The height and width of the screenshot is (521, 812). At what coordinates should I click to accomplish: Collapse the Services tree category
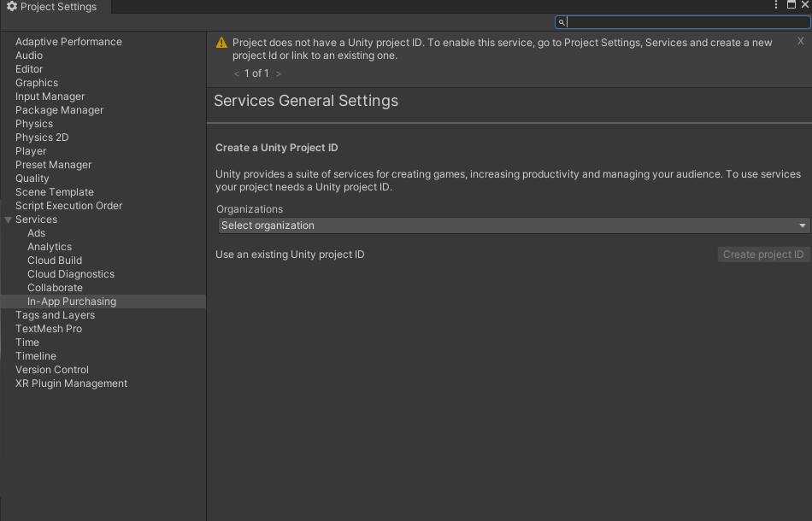pos(9,220)
